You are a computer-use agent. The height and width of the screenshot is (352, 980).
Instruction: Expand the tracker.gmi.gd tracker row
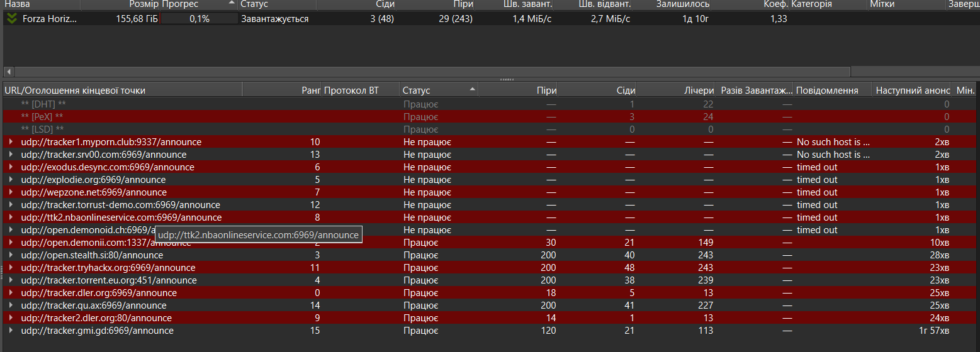point(11,331)
